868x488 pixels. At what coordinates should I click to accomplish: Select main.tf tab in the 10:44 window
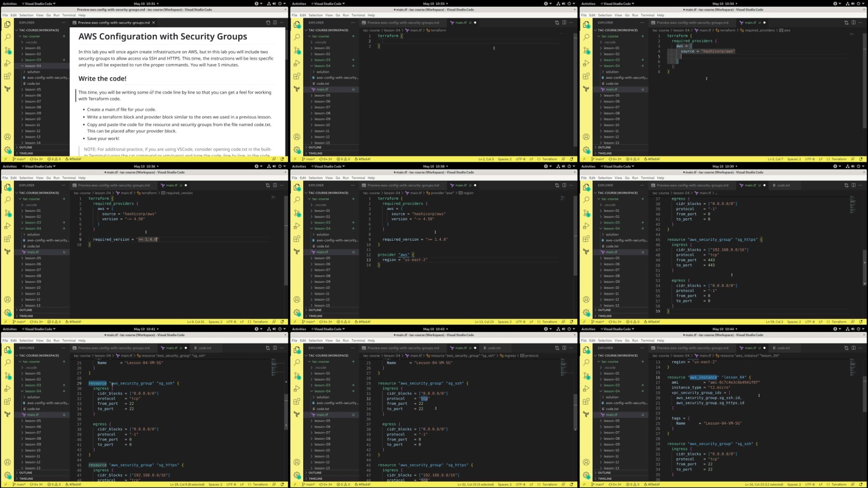pos(751,348)
